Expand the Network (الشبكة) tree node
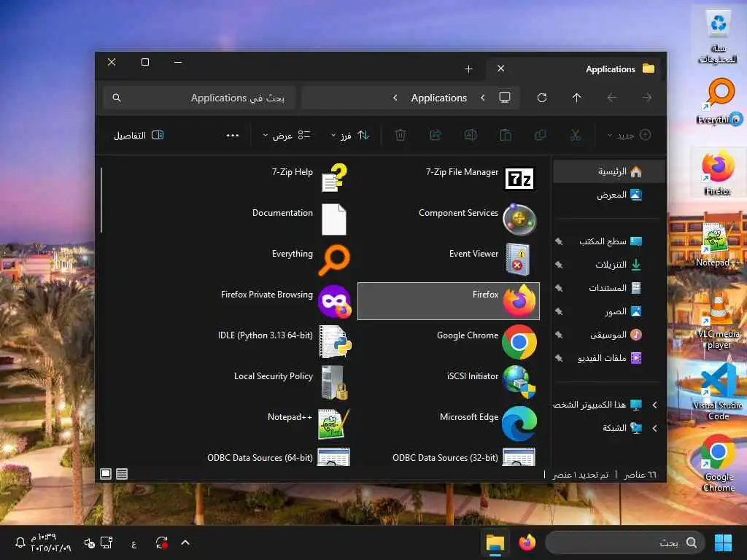The image size is (747, 560). [654, 428]
